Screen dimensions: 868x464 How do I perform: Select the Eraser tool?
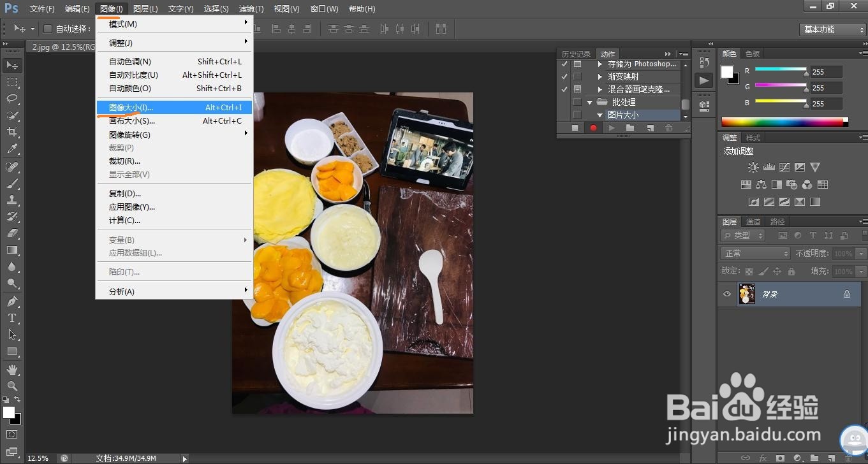click(12, 233)
